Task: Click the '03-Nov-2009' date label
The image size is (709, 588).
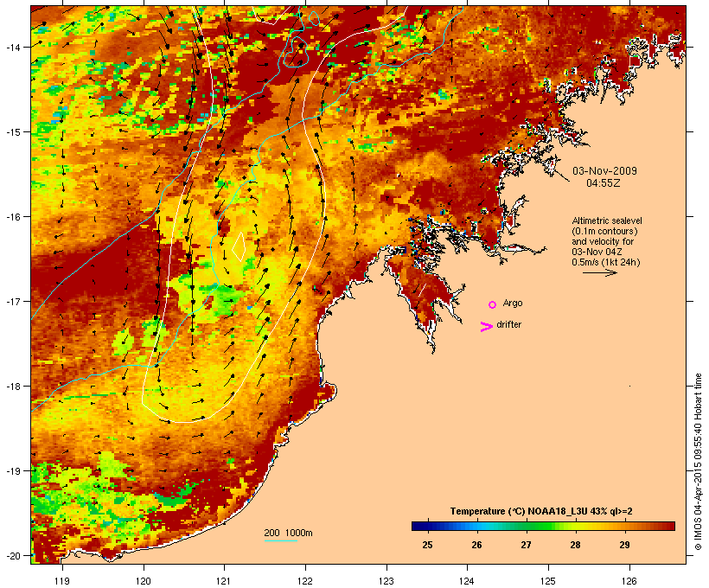Action: pos(604,171)
